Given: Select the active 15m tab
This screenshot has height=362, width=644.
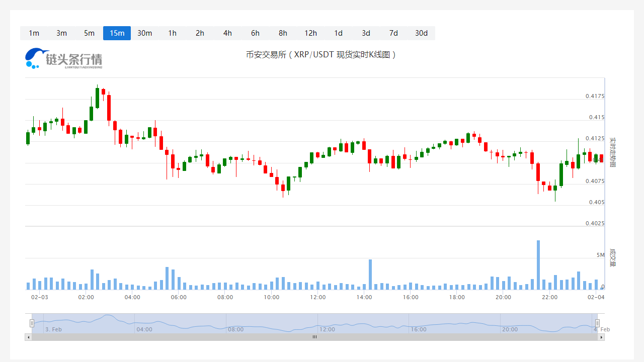Looking at the screenshot, I should (117, 33).
